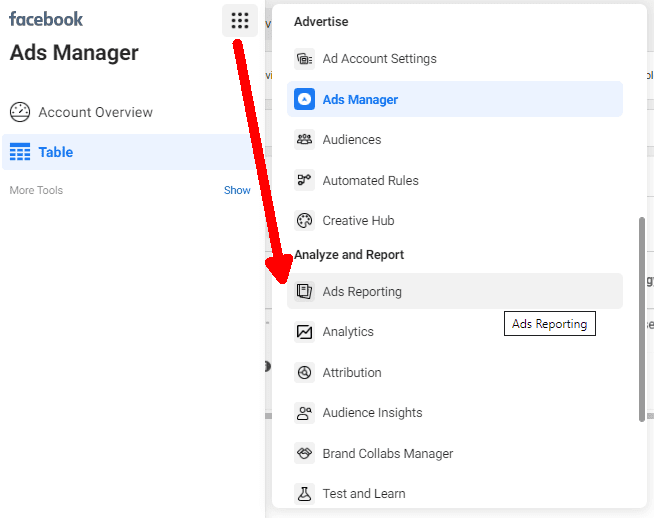Open the Ads Reporting menu entry
The height and width of the screenshot is (518, 654).
pos(362,292)
